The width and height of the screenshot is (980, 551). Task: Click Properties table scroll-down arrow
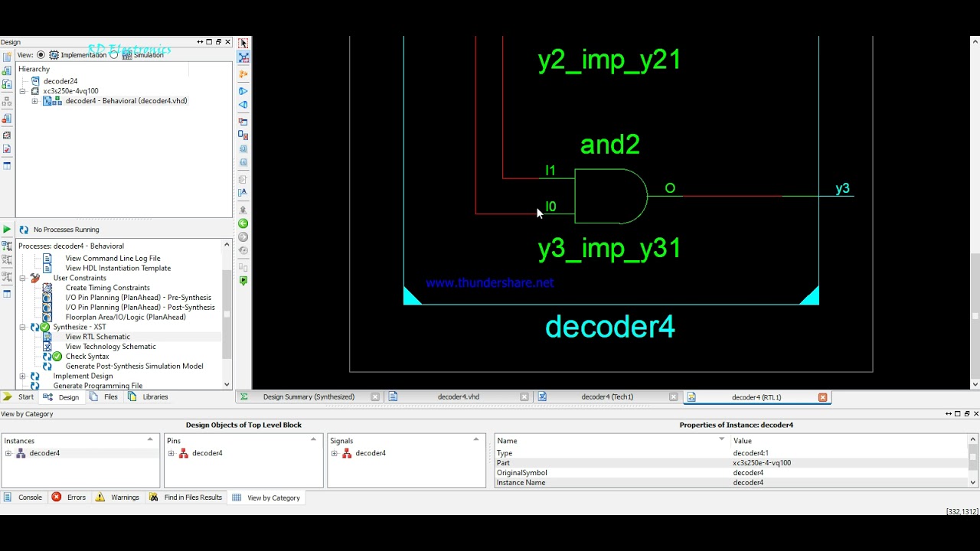point(973,482)
